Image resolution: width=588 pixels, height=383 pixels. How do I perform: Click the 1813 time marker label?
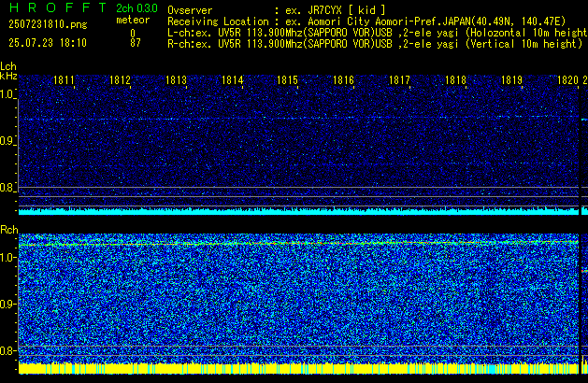(x=176, y=80)
